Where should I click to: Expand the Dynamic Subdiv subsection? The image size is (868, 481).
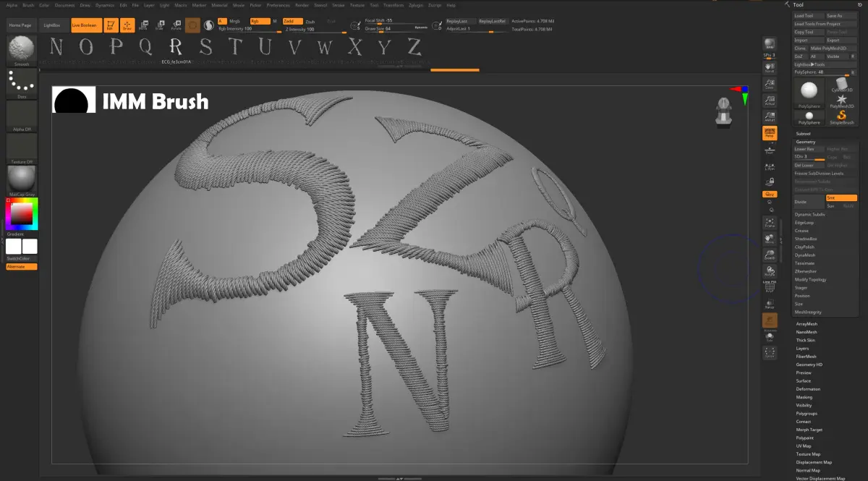[x=809, y=214]
